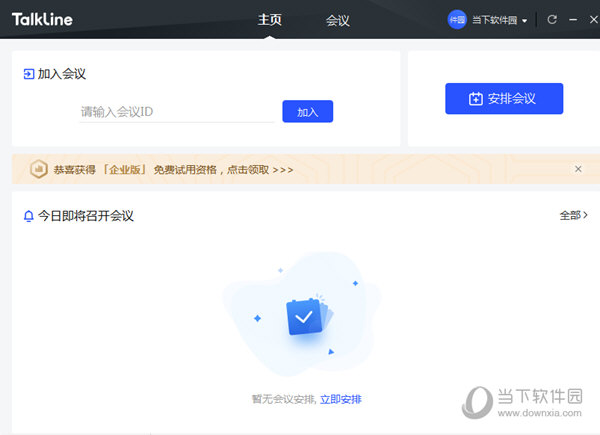Click the 加入会议 enter icon
The height and width of the screenshot is (435, 600).
pos(29,74)
